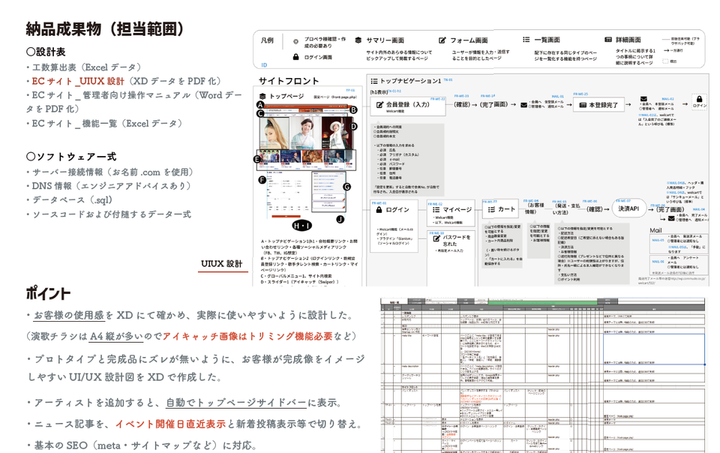Click (確認) after 会員登録(入力)

coord(461,105)
